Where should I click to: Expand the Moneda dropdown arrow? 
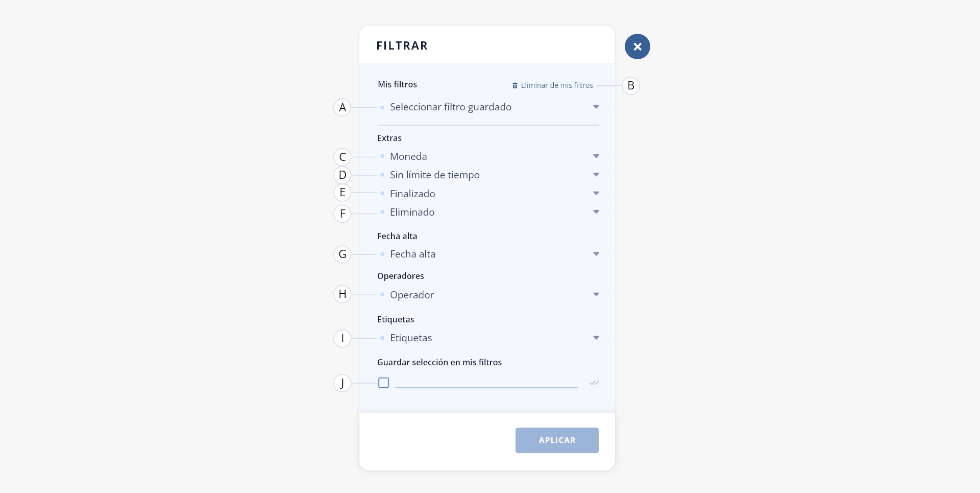coord(596,156)
